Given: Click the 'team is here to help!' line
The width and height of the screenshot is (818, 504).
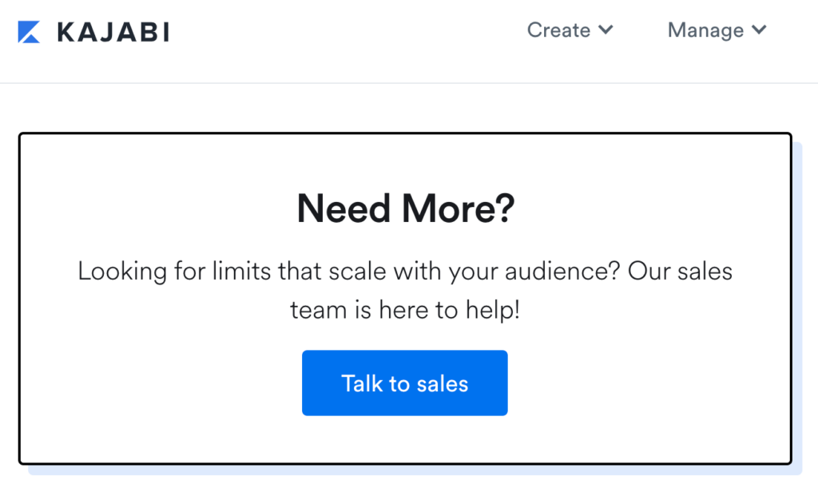Looking at the screenshot, I should pos(405,310).
